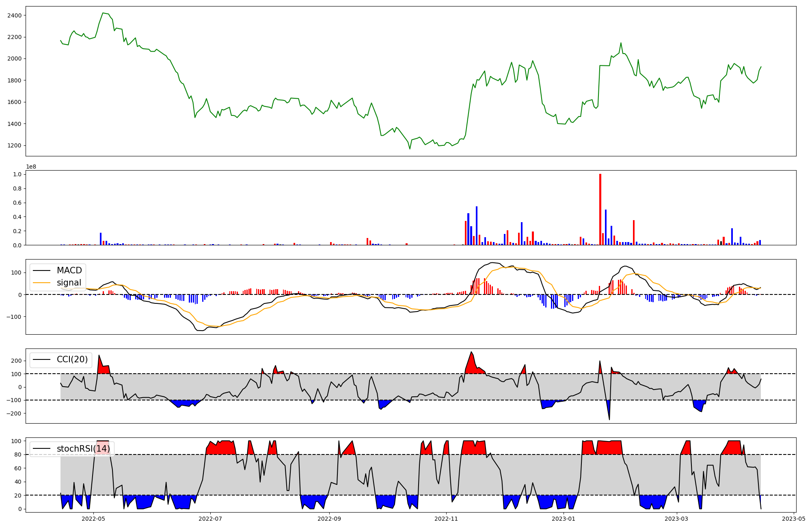This screenshot has height=528, width=812.
Task: Click the 2022-07 x-axis date label
Action: point(210,518)
